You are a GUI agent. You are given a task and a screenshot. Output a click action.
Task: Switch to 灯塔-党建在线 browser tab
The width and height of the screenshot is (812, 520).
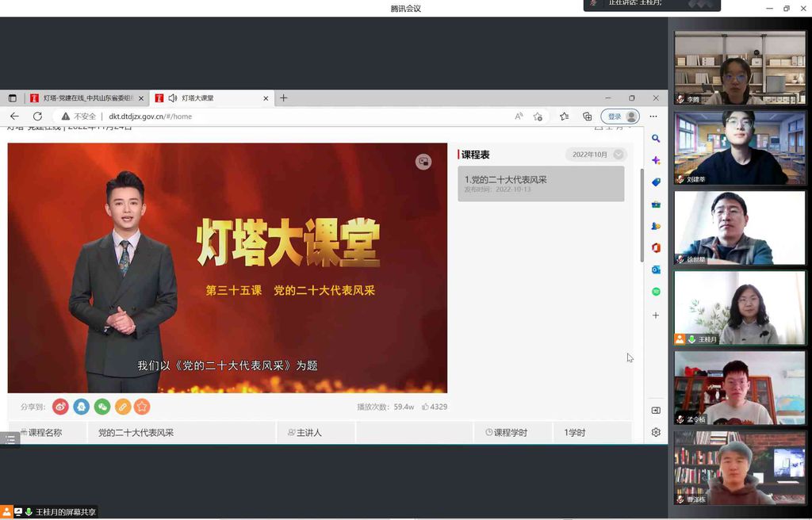[87, 98]
